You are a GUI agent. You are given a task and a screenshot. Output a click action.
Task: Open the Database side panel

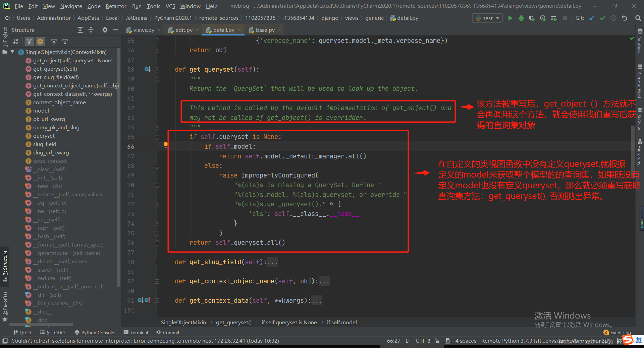click(640, 42)
